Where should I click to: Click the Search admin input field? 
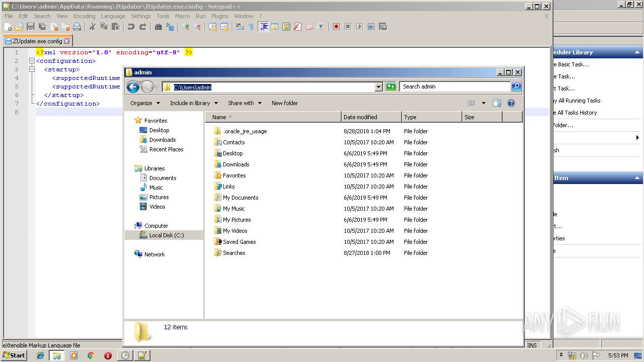tap(455, 86)
